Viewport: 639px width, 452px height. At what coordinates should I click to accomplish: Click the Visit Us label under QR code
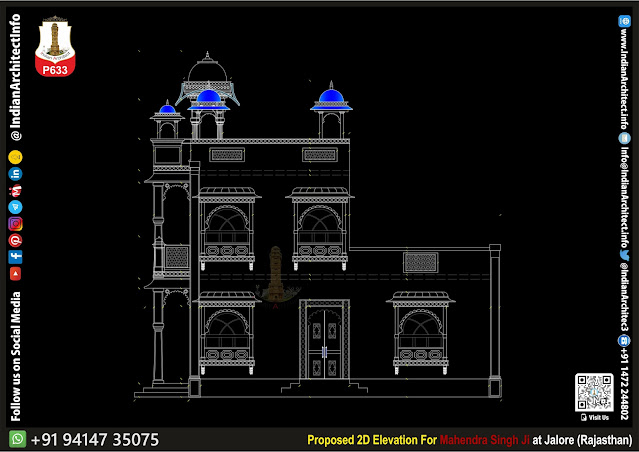point(598,416)
